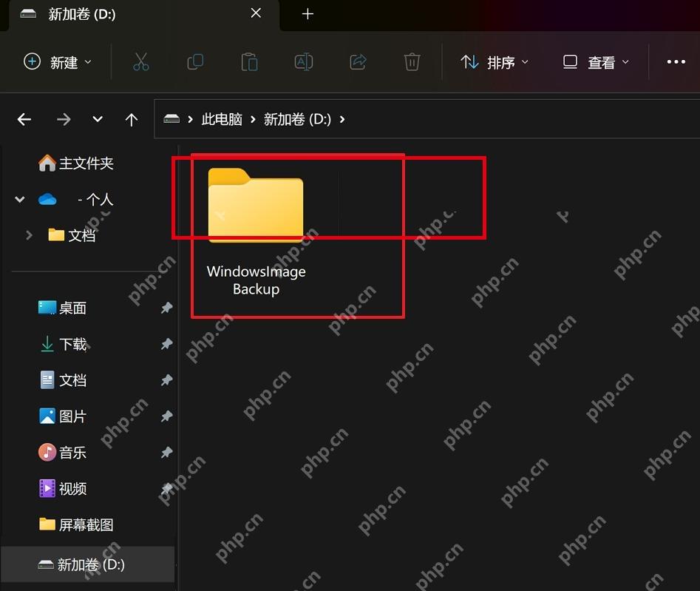This screenshot has width=700, height=591.
Task: Collapse the OneDrive 个人 tree node
Action: tap(20, 199)
